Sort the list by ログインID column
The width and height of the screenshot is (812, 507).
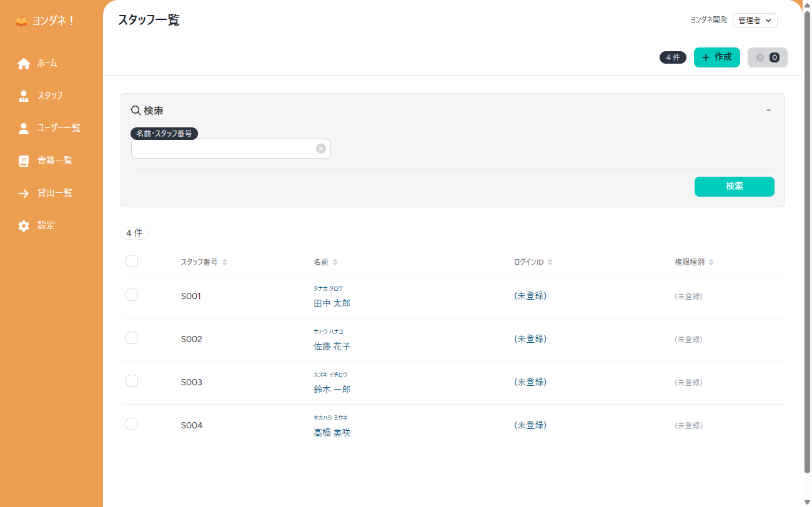[x=550, y=262]
